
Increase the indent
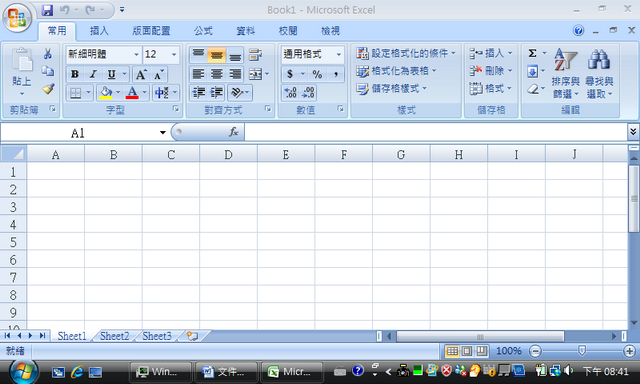pyautogui.click(x=217, y=93)
